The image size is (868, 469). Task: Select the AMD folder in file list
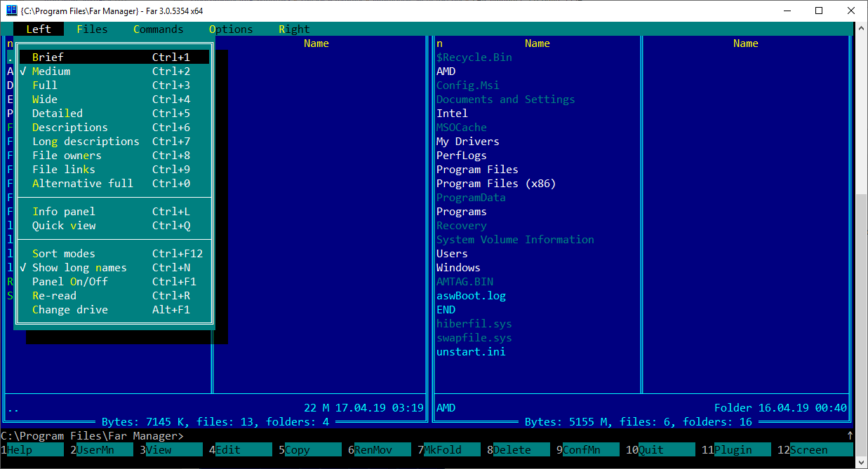click(x=446, y=72)
